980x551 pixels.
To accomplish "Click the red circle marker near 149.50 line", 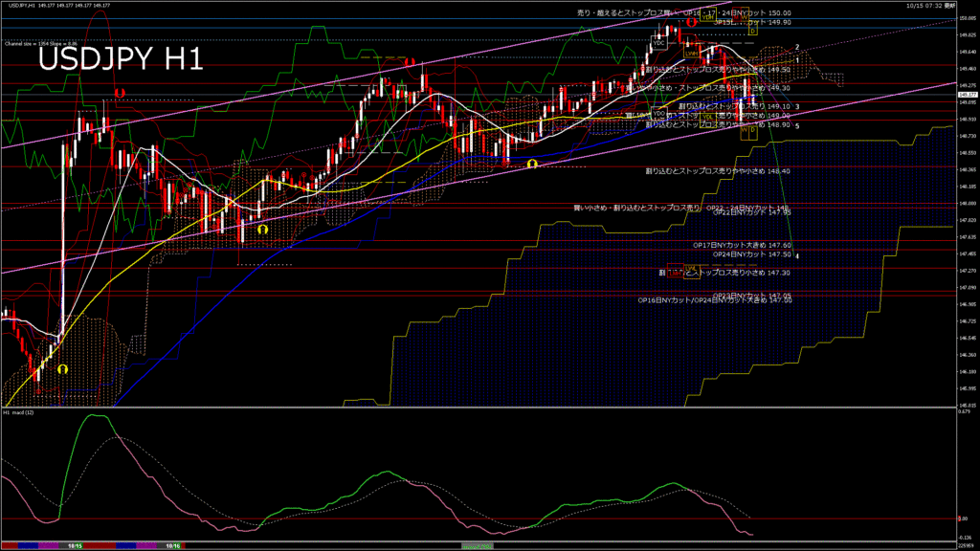I will [x=410, y=62].
